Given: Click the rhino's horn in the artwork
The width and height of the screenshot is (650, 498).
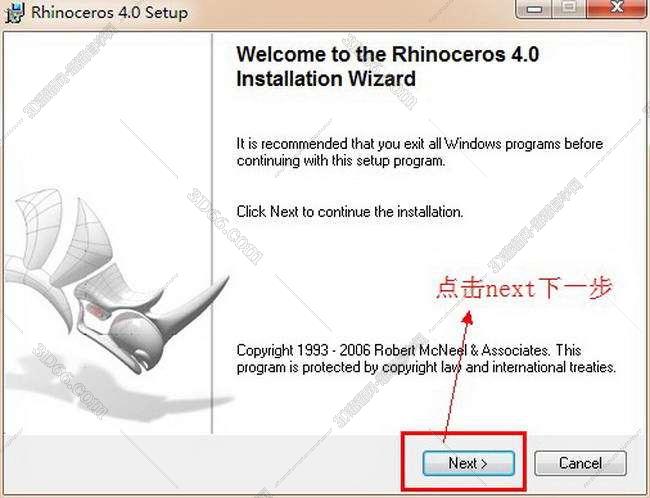Looking at the screenshot, I should tap(195, 305).
